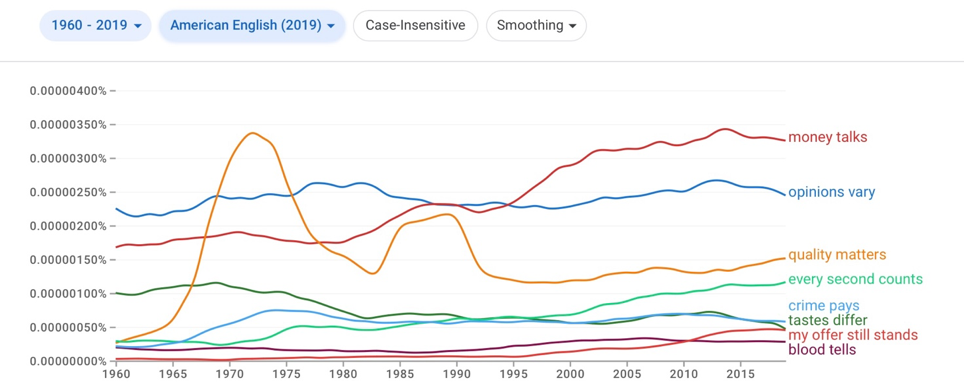Viewport: 964px width, 390px height.
Task: Click the 0.00000400% y-axis label
Action: coord(68,91)
